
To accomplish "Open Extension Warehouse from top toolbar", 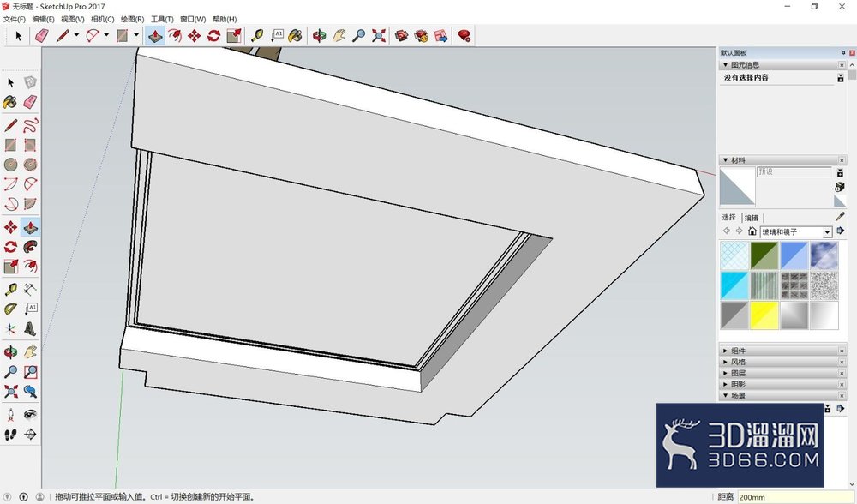I will click(x=422, y=36).
